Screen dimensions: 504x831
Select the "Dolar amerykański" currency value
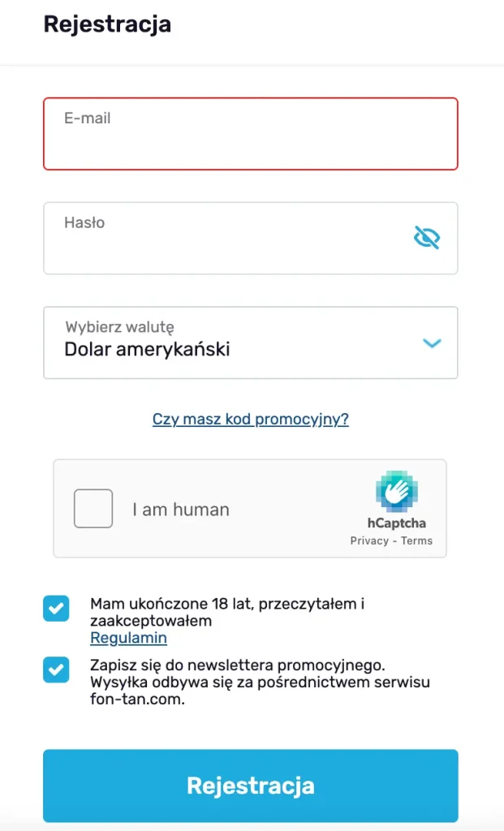148,349
